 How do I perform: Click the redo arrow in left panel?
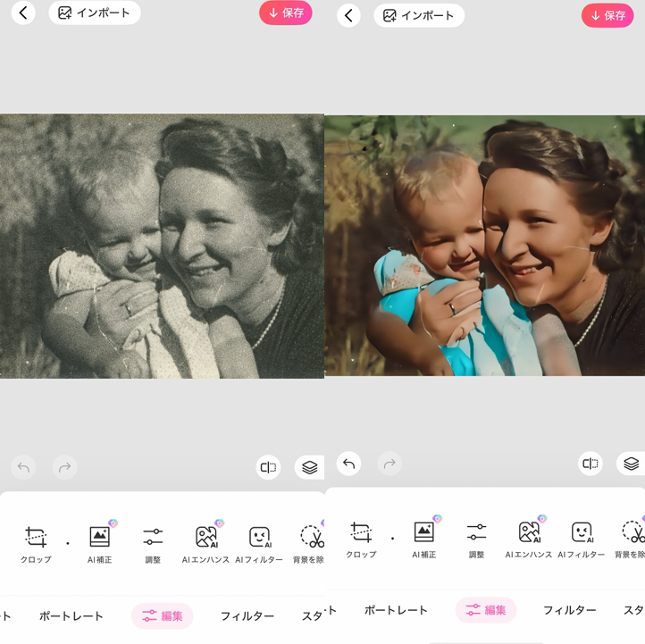point(64,467)
